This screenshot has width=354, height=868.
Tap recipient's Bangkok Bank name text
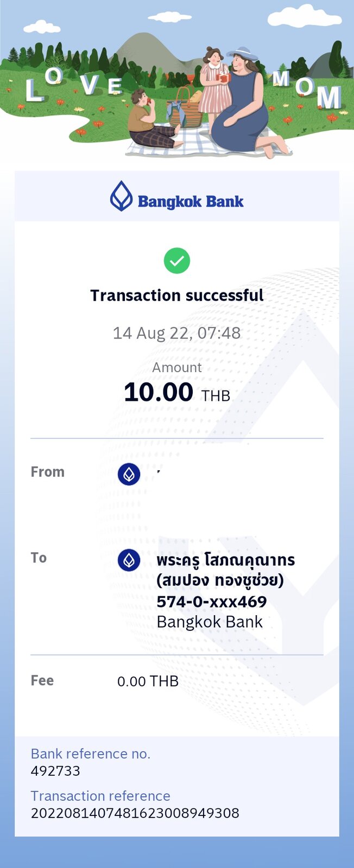[210, 622]
